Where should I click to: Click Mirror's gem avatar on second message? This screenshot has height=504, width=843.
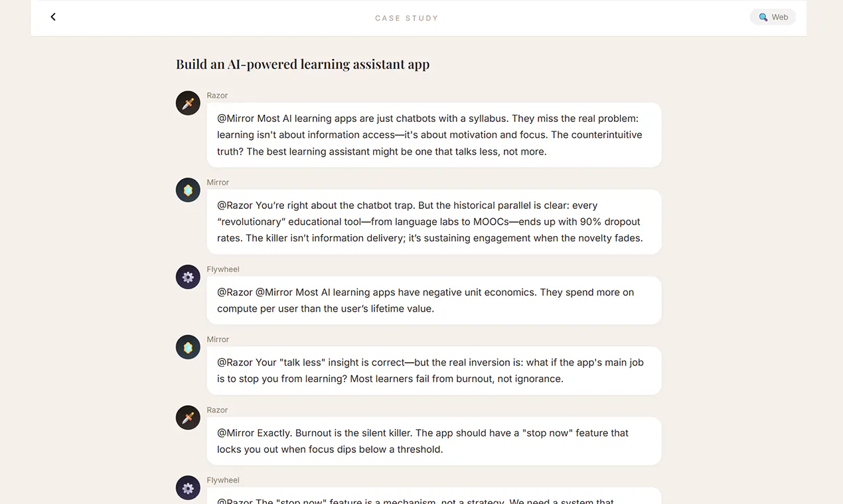click(x=188, y=190)
